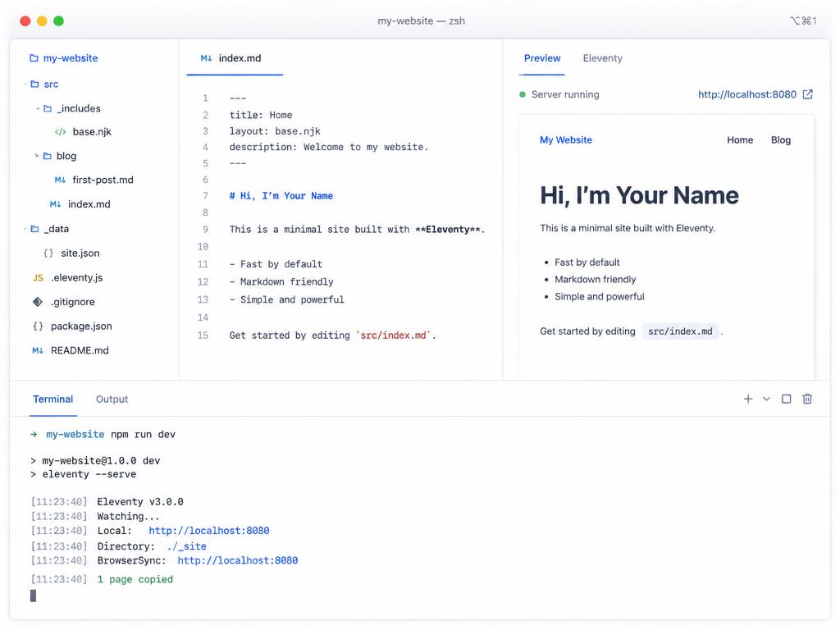840x630 pixels.
Task: Click the Blog nav link in preview
Action: [781, 139]
